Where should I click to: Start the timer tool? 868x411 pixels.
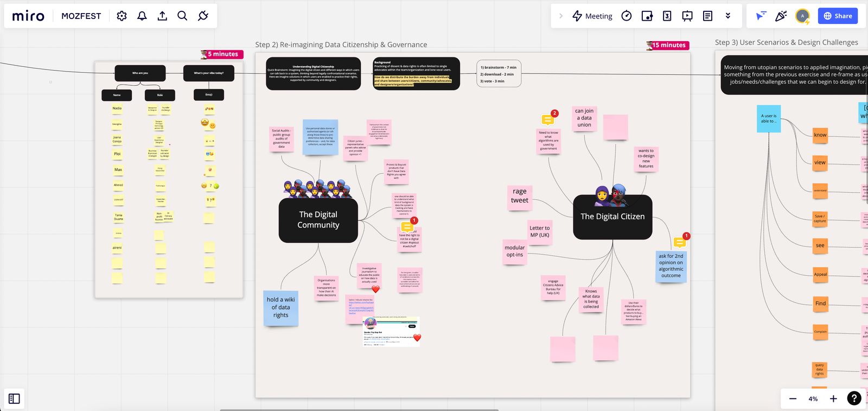627,16
